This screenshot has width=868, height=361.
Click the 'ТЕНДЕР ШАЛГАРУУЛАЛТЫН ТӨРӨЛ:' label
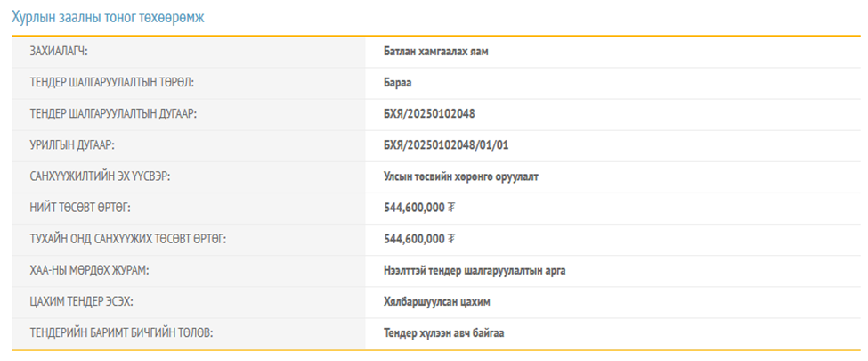[x=112, y=83]
